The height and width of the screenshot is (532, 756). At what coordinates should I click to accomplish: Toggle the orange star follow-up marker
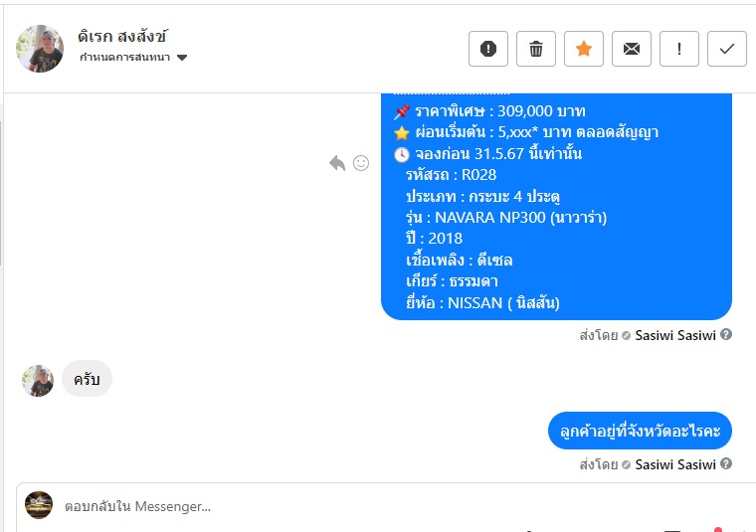click(583, 49)
